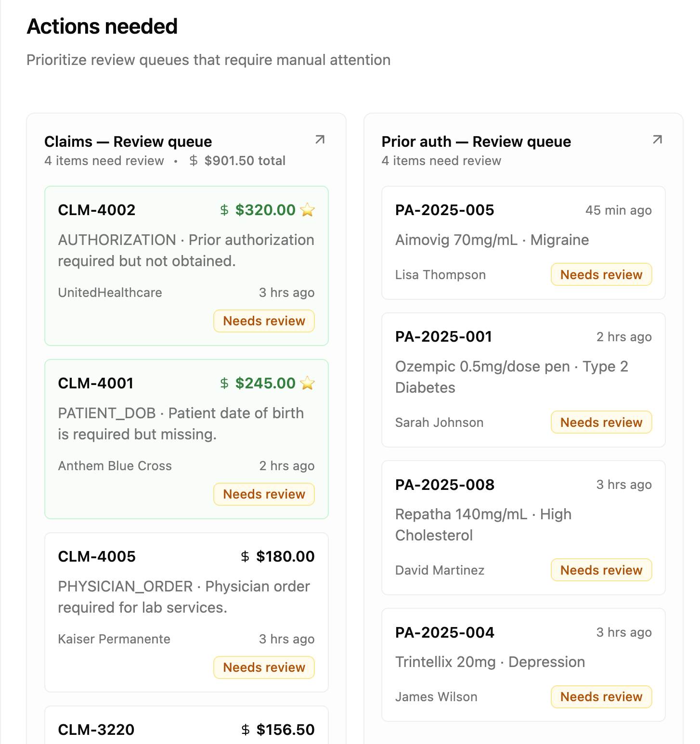Click dollar icon beside $245.00 amount

[x=224, y=383]
